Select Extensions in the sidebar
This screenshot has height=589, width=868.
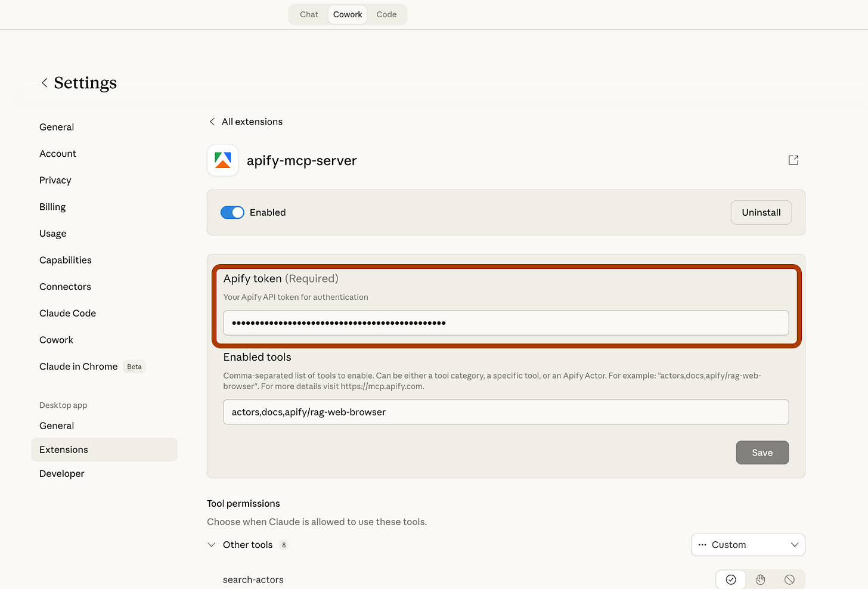tap(104, 449)
